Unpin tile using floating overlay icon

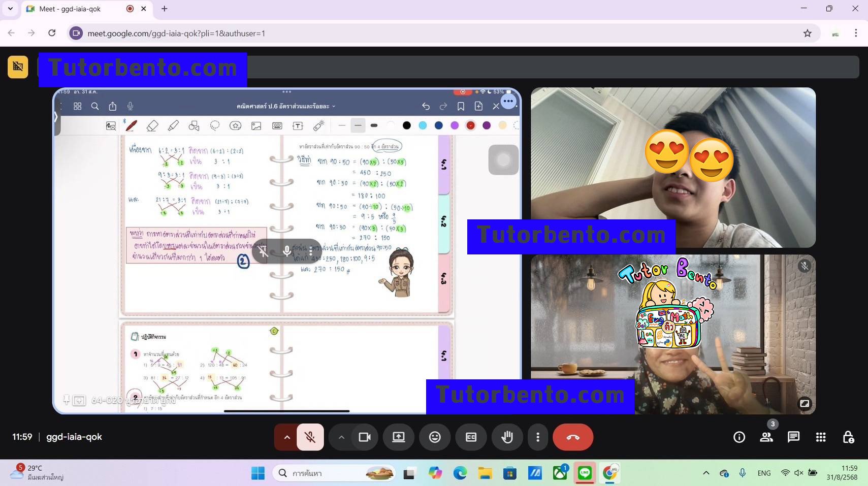point(263,251)
